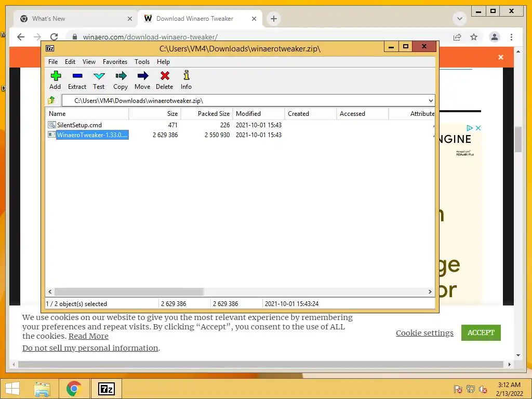Viewport: 532px width, 399px height.
Task: Sort by the Name column header
Action: pyautogui.click(x=87, y=114)
